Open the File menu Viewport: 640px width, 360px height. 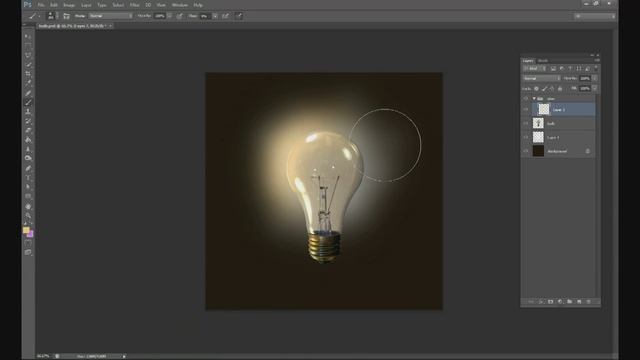point(41,5)
